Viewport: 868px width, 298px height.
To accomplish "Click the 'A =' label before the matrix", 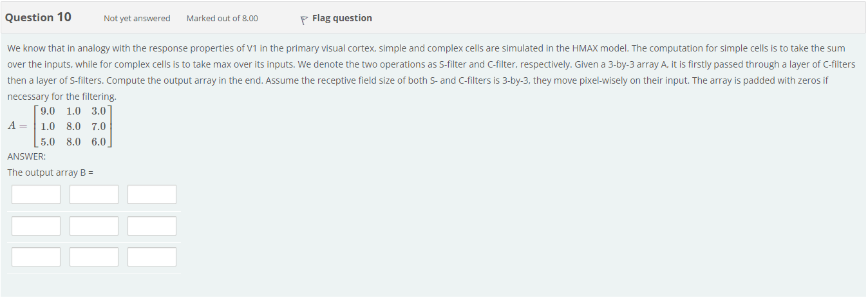I will [17, 126].
